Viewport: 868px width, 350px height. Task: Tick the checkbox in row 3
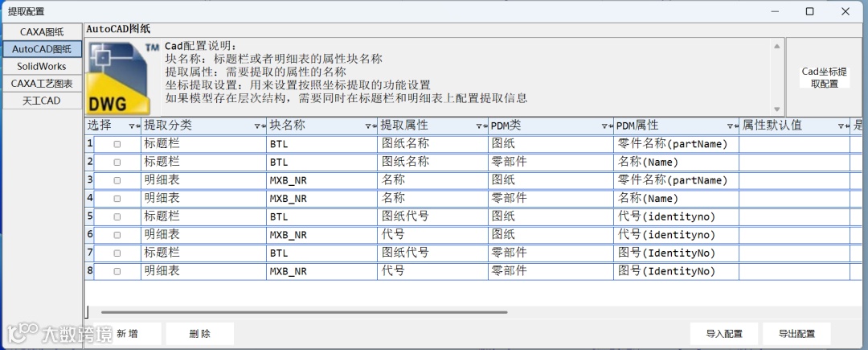[117, 180]
